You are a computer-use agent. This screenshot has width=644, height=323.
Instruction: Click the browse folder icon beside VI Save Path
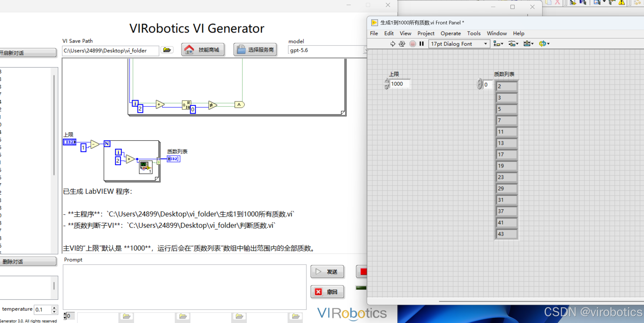tap(167, 50)
